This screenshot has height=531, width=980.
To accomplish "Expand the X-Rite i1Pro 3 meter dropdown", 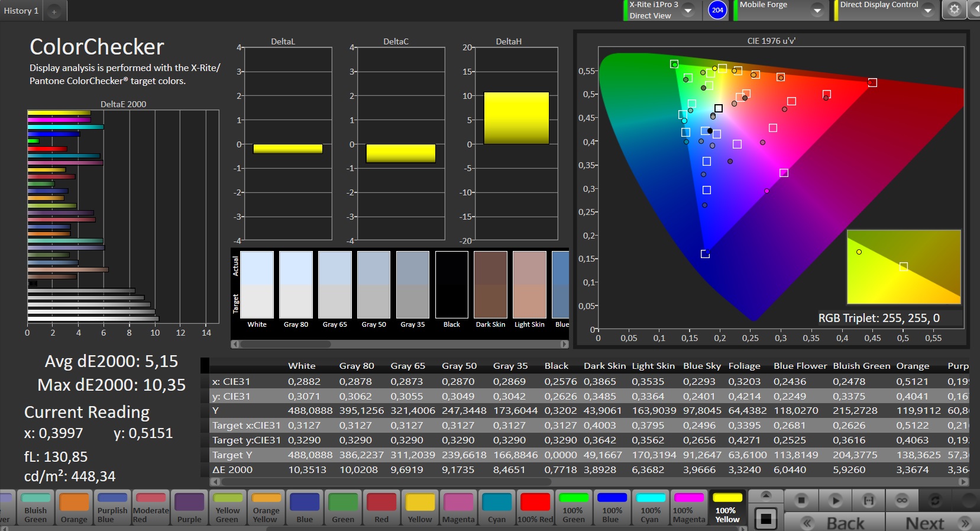I will coord(688,11).
